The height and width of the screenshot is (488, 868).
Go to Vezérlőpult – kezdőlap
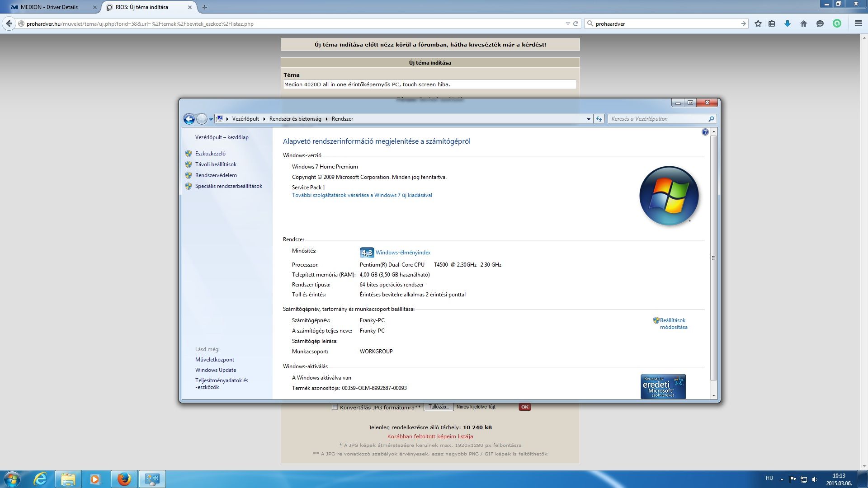point(222,137)
